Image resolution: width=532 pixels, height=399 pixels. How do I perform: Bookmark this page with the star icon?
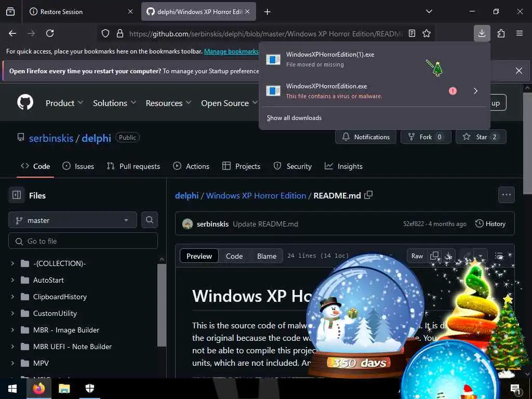(x=427, y=33)
